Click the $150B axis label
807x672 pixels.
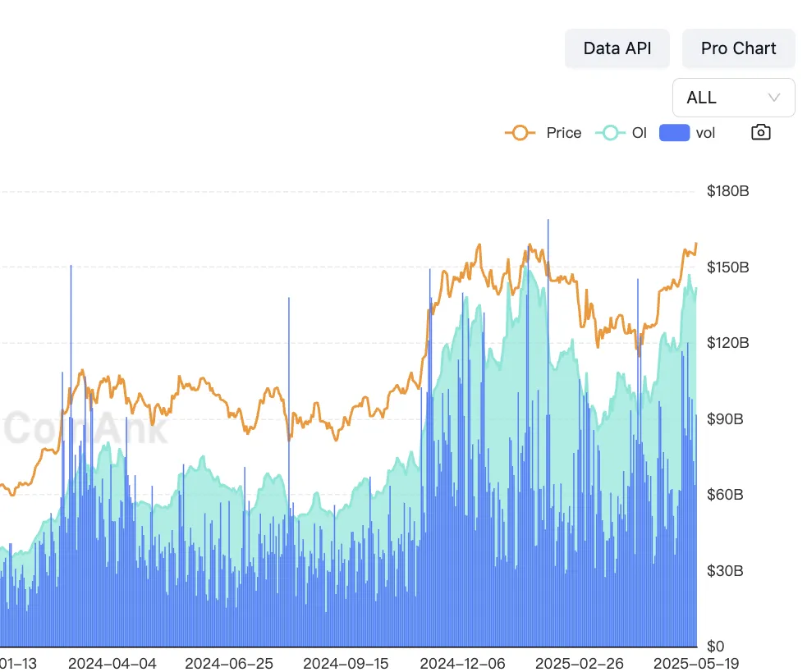click(x=727, y=267)
